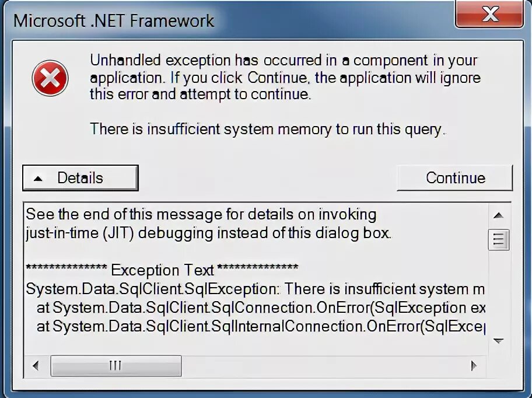Click the Microsoft .NET Framework title bar text
The height and width of the screenshot is (398, 532).
(114, 20)
